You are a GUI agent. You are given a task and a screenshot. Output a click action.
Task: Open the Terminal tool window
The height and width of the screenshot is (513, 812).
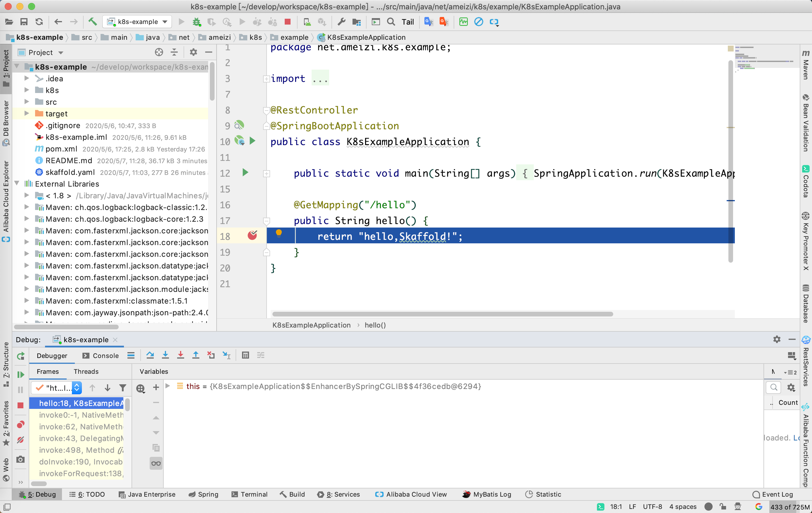pos(249,494)
